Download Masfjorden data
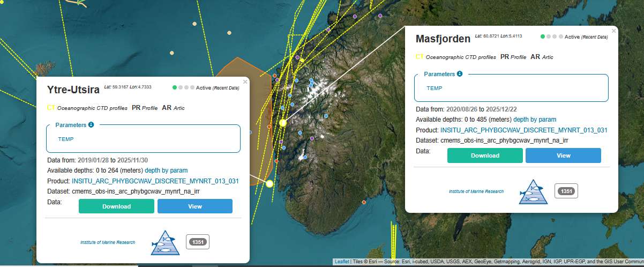The height and width of the screenshot is (267, 644). click(x=485, y=155)
